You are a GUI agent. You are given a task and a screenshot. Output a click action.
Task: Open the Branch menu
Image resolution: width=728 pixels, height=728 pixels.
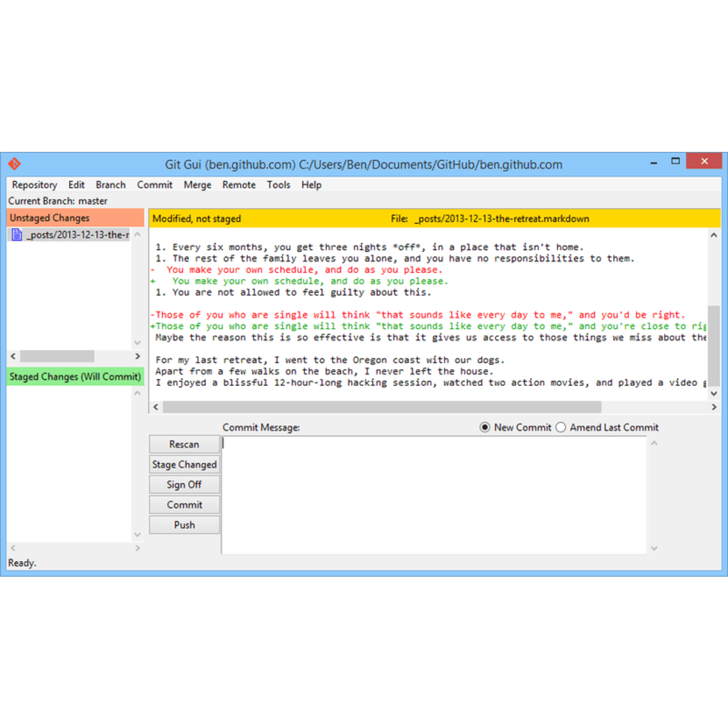tap(110, 185)
